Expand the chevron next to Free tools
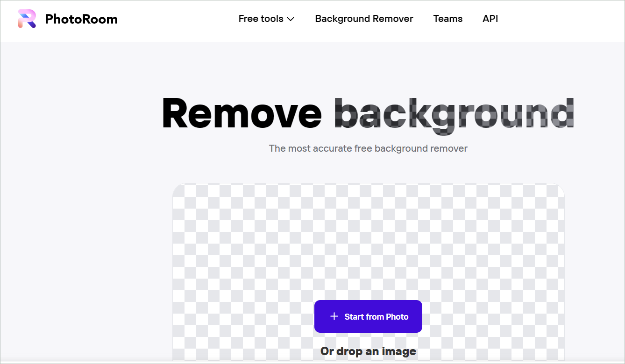 [291, 19]
